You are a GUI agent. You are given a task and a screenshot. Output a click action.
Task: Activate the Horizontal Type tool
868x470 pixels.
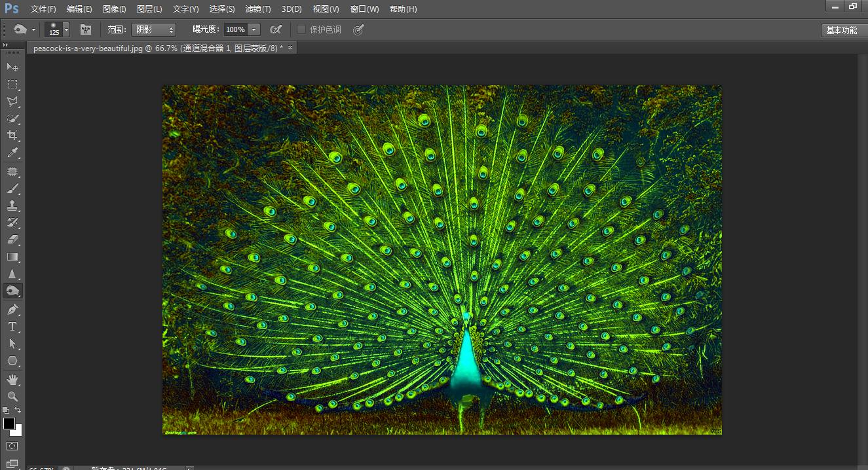(12, 327)
